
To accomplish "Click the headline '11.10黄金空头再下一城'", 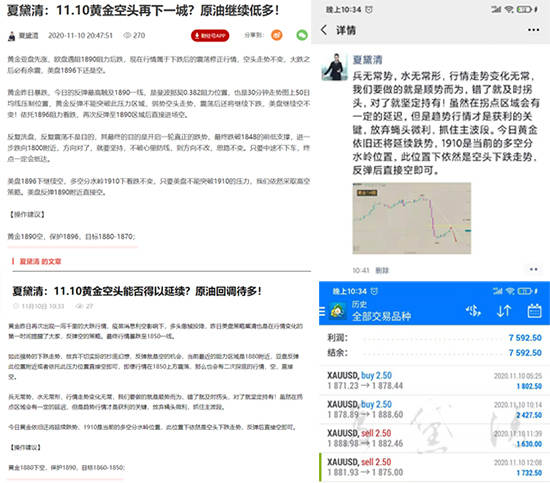I will (x=143, y=10).
